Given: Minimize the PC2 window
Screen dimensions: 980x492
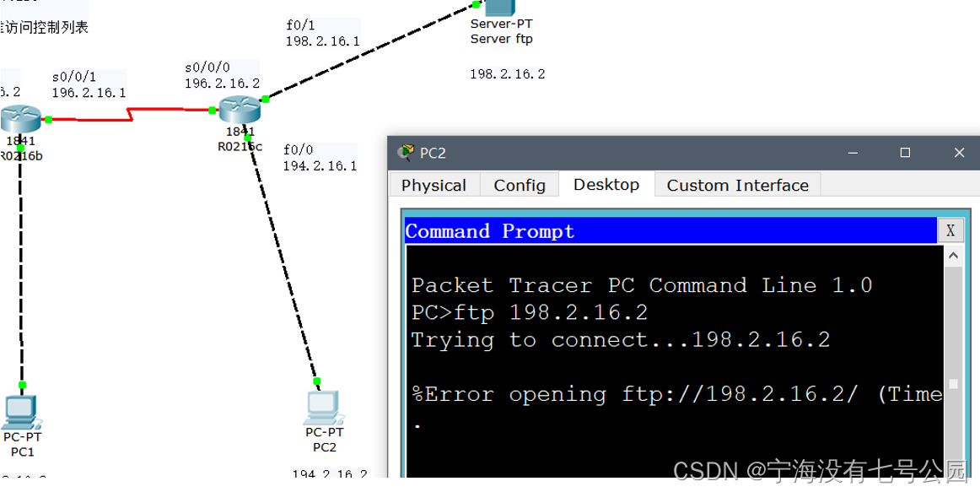Looking at the screenshot, I should [853, 153].
